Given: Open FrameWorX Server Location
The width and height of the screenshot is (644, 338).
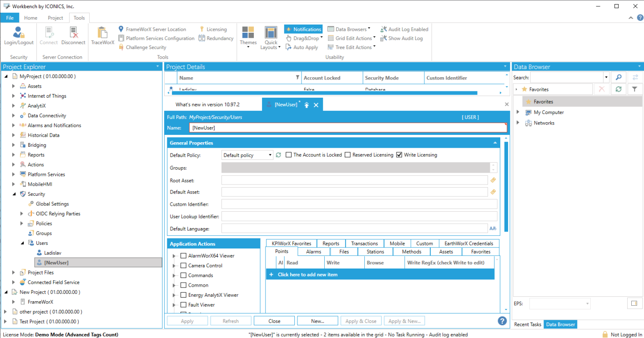Looking at the screenshot, I should click(152, 29).
